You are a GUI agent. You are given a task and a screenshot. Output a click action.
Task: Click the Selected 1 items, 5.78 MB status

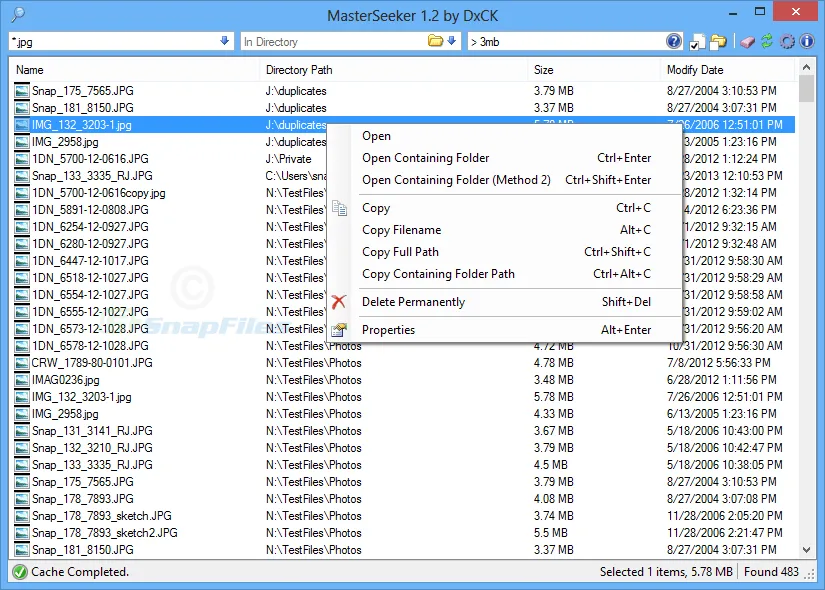(666, 572)
